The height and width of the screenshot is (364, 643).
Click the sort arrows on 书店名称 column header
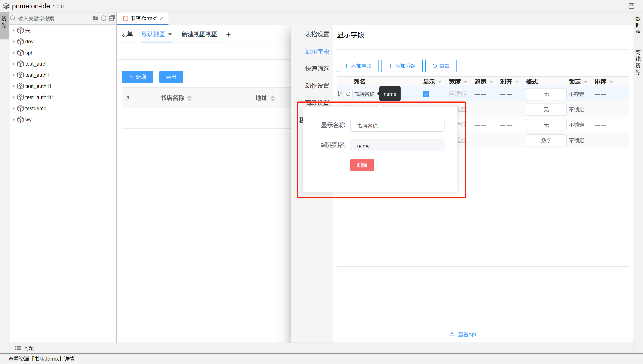pyautogui.click(x=189, y=98)
